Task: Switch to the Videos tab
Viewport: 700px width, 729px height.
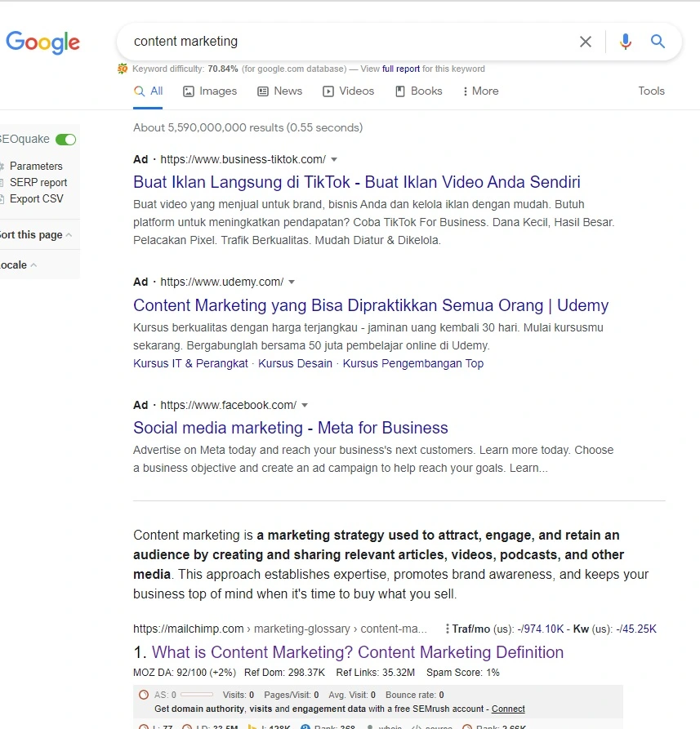Action: pos(349,91)
